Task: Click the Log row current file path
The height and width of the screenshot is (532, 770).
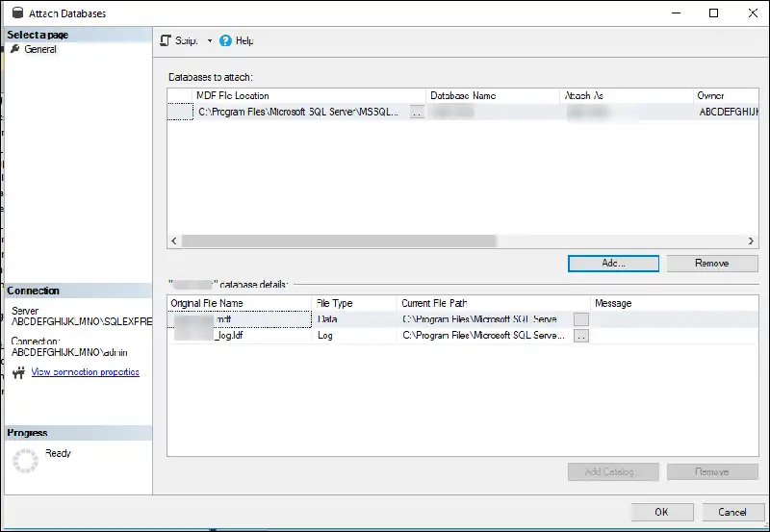Action: (484, 336)
